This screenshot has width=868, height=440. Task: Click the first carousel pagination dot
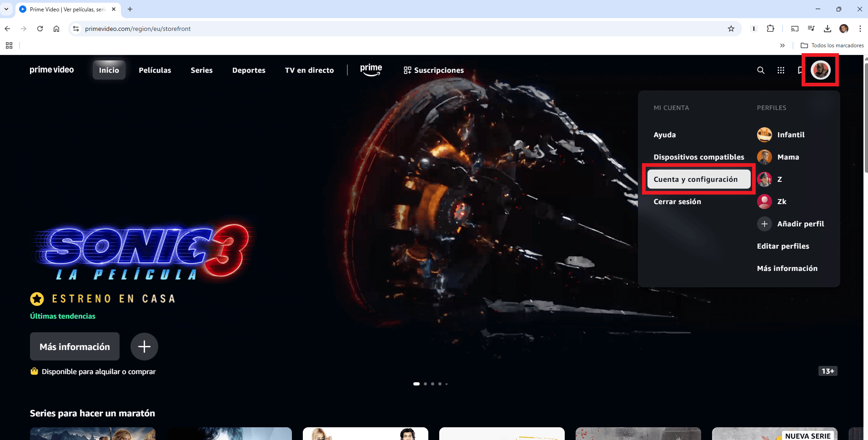pos(416,384)
